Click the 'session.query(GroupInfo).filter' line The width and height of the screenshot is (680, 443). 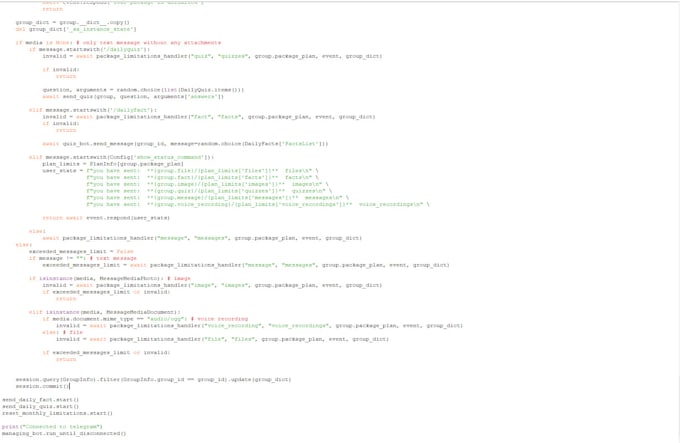[x=153, y=380]
